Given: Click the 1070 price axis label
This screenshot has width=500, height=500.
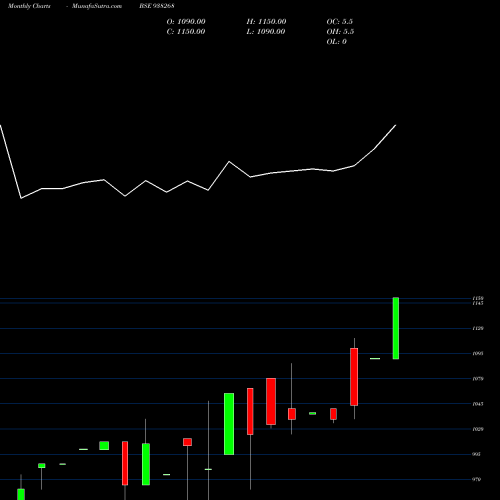Looking at the screenshot, I should tap(478, 379).
